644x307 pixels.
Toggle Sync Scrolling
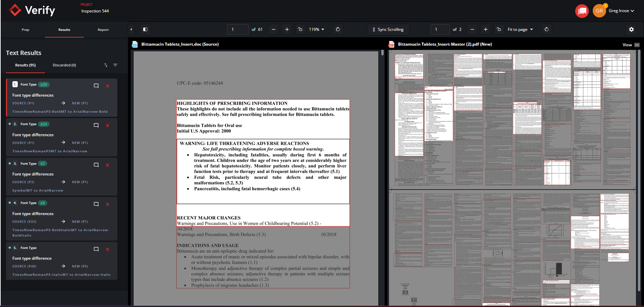[x=388, y=30]
